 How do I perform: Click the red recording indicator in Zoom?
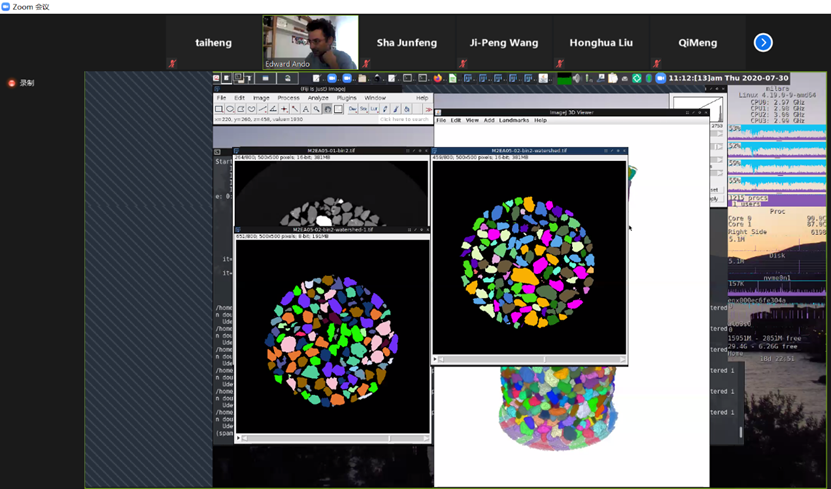point(12,83)
